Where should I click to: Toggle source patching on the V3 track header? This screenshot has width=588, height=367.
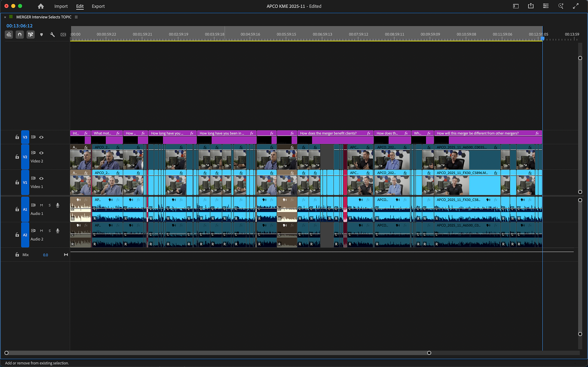[x=33, y=137]
